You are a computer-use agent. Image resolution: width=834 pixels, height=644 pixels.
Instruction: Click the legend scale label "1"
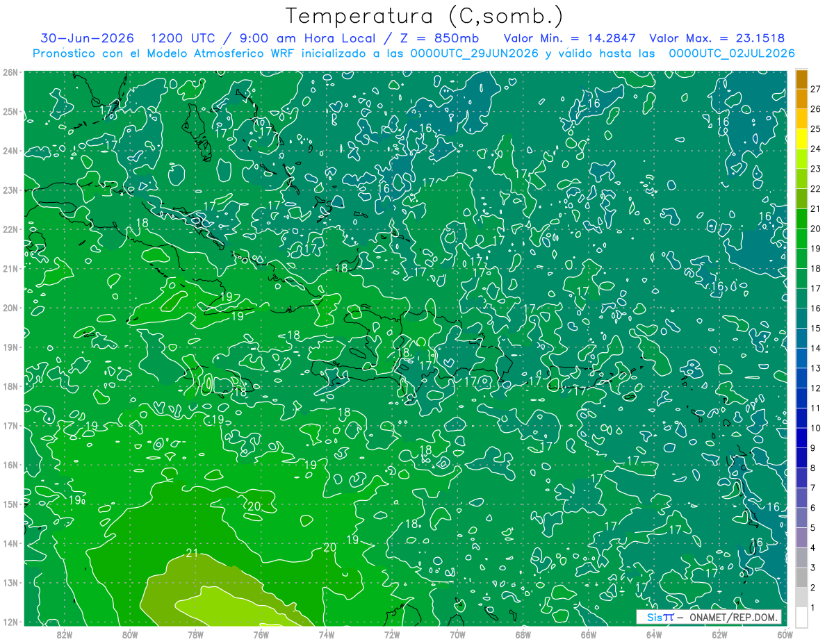point(813,608)
